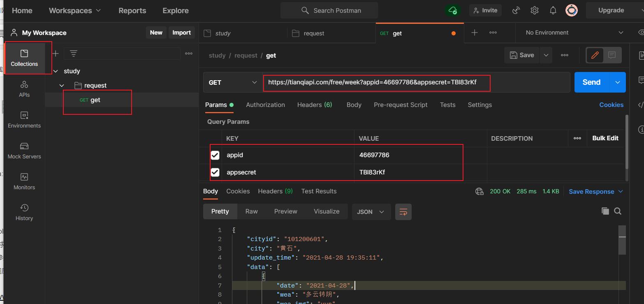This screenshot has height=304, width=644.
Task: Uncheck the appid parameter checkbox
Action: point(215,155)
